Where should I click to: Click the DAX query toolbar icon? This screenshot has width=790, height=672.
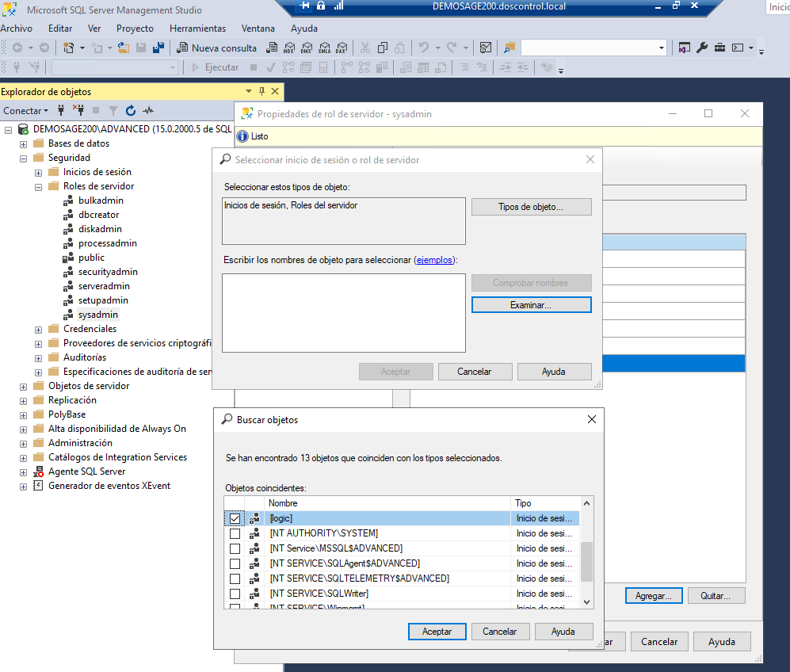pyautogui.click(x=342, y=48)
